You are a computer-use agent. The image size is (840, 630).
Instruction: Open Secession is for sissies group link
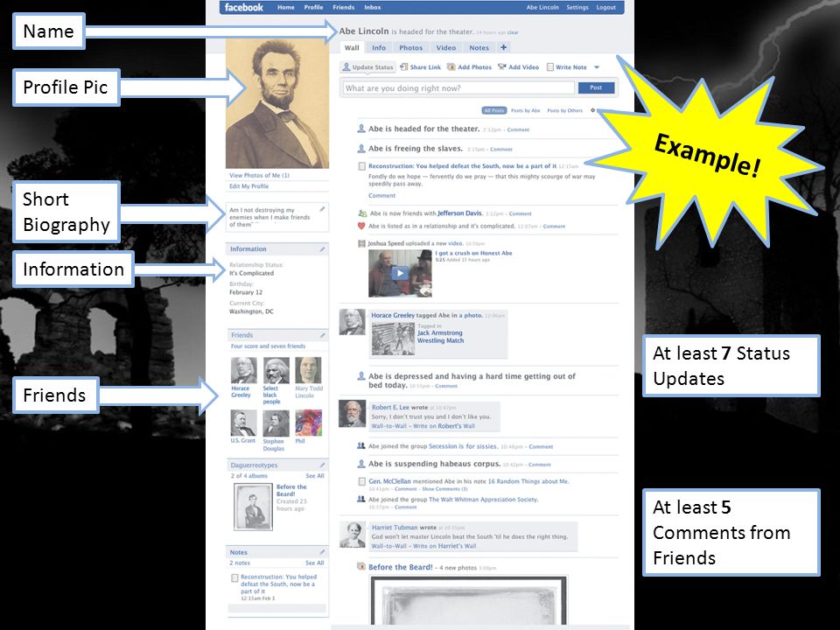(x=463, y=446)
